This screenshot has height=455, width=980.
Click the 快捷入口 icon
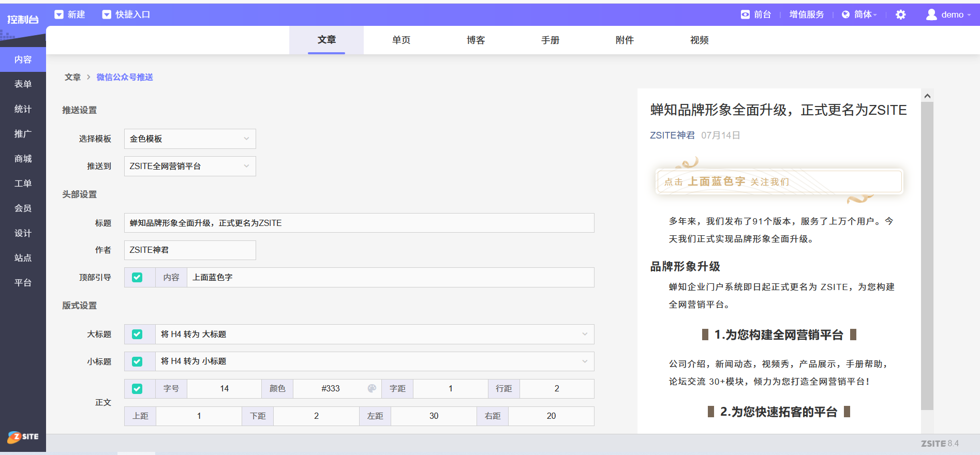click(x=107, y=14)
